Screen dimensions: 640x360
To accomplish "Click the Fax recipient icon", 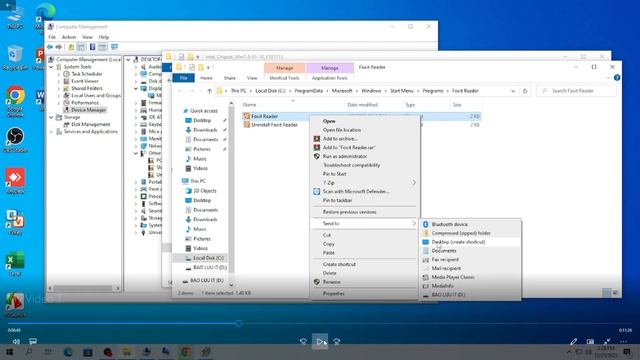I will (425, 260).
